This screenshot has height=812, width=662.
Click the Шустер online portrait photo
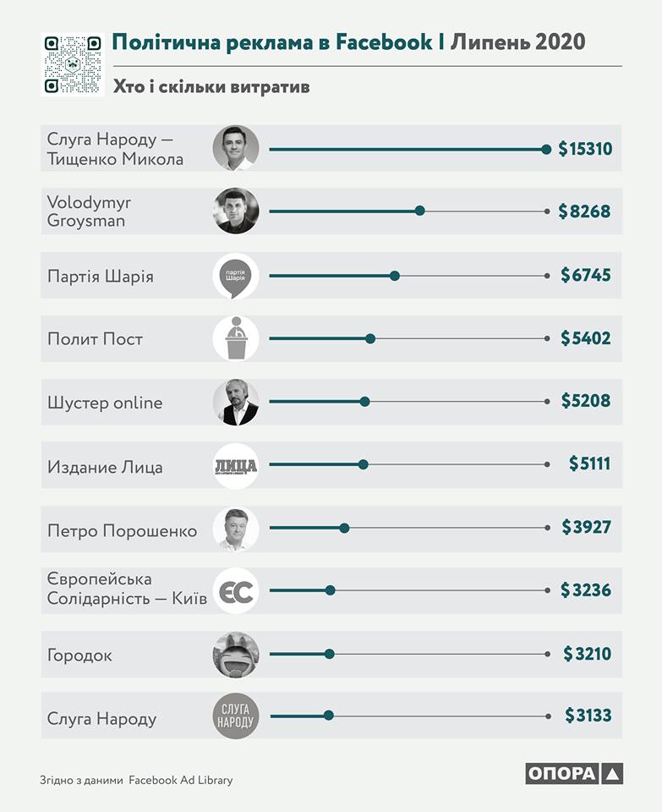(235, 402)
